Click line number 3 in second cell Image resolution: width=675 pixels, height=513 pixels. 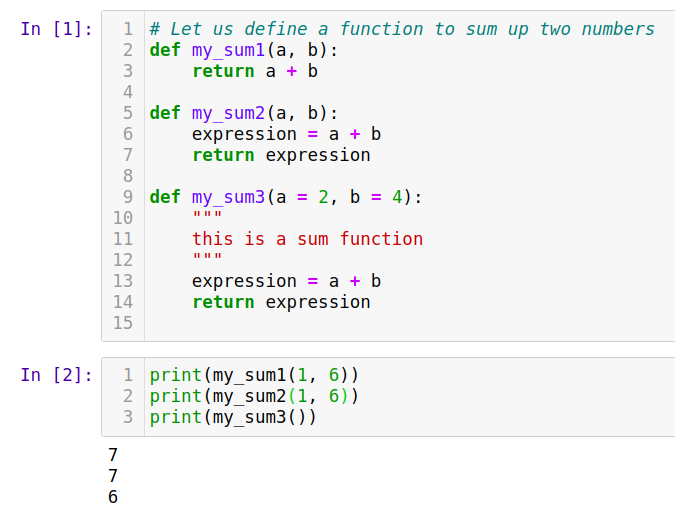[128, 417]
